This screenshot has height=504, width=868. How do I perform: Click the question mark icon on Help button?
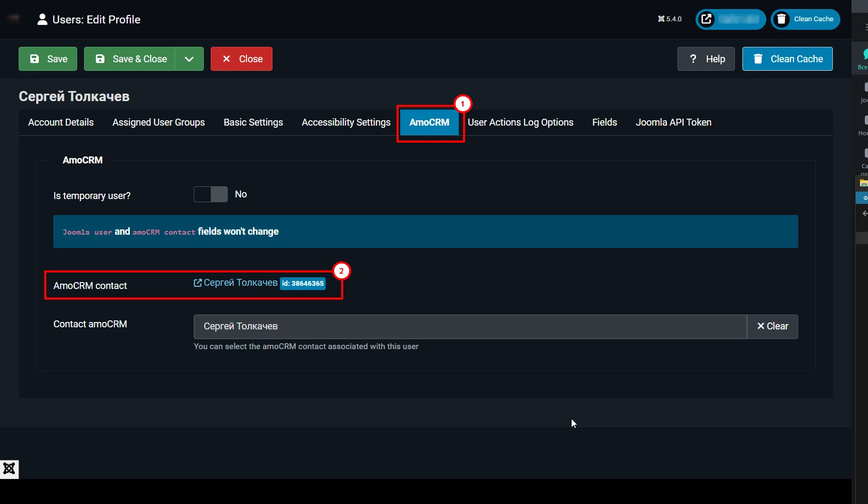click(x=693, y=59)
